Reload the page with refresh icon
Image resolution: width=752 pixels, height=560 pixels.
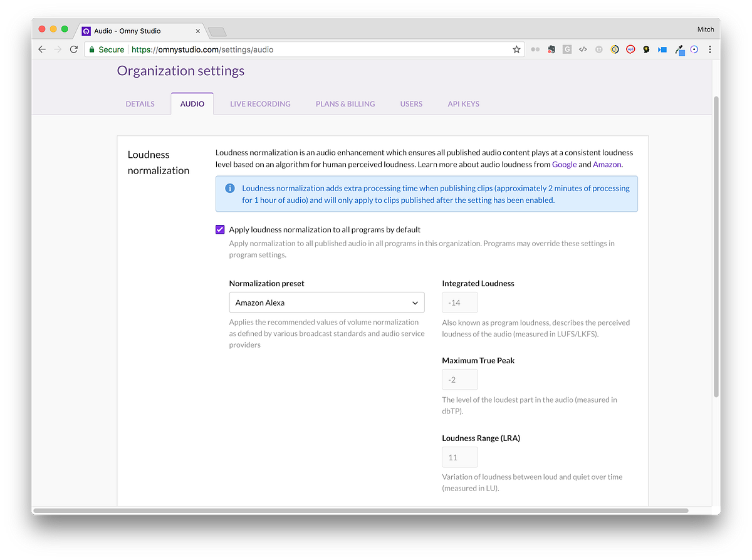pos(74,49)
